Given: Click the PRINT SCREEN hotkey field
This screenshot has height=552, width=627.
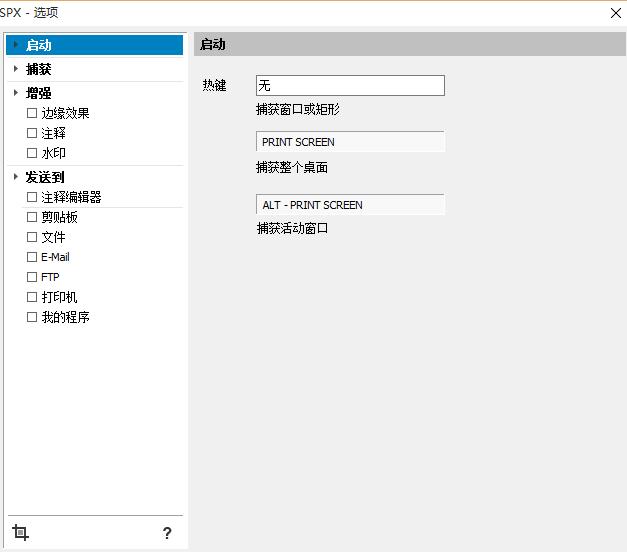Looking at the screenshot, I should (350, 142).
